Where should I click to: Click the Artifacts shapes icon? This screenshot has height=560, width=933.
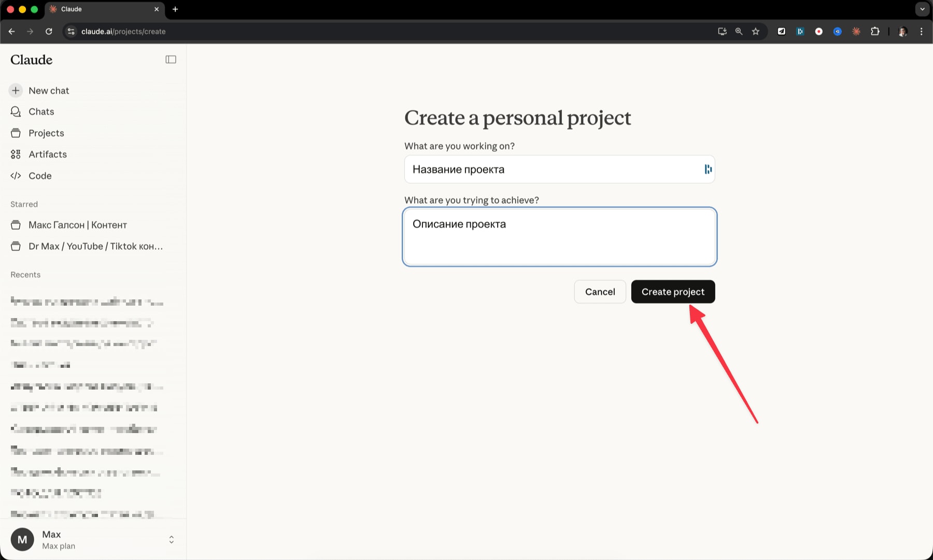(16, 154)
